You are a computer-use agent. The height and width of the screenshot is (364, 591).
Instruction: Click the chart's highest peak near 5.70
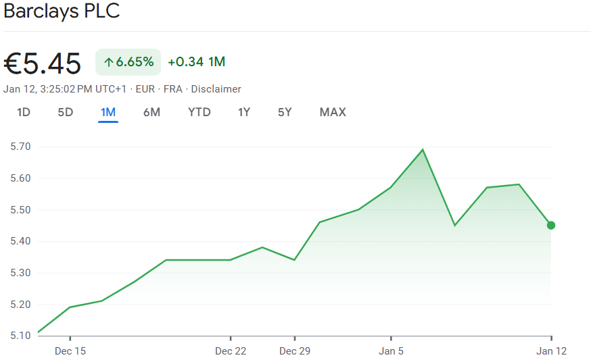tap(423, 149)
